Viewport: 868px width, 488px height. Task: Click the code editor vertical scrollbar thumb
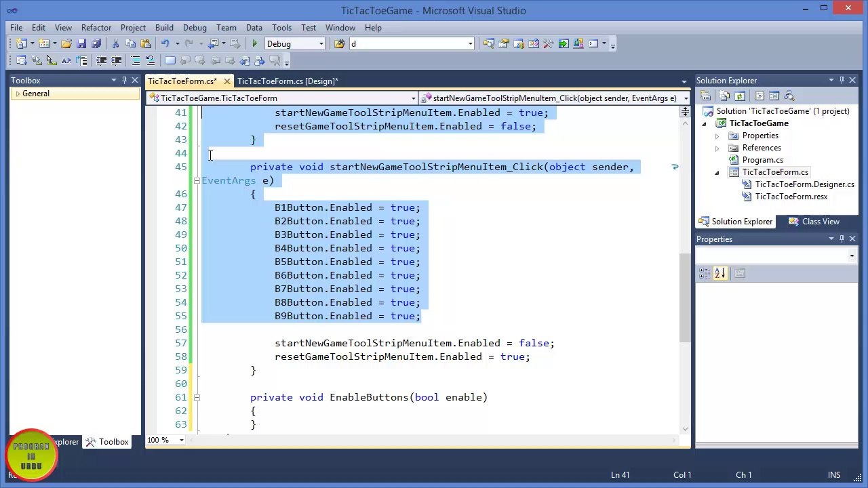(685, 298)
